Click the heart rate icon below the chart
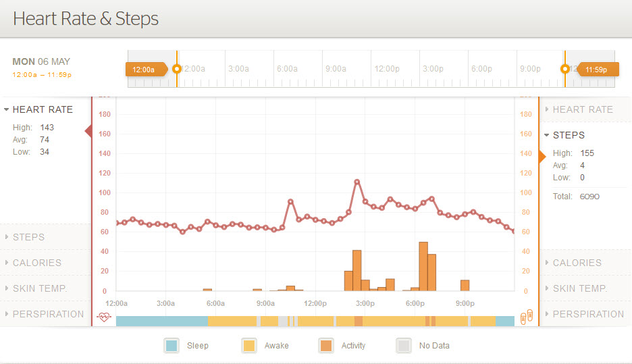This screenshot has width=632, height=364. 103,316
